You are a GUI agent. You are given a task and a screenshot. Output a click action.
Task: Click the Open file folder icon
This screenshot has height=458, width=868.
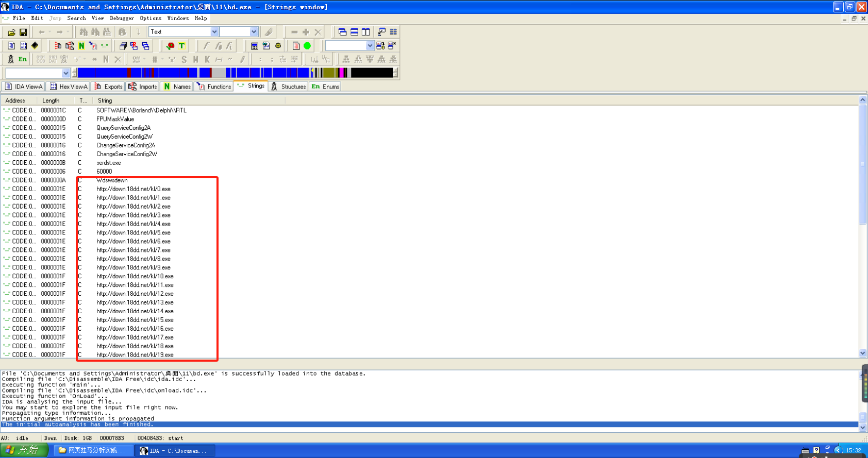(11, 32)
